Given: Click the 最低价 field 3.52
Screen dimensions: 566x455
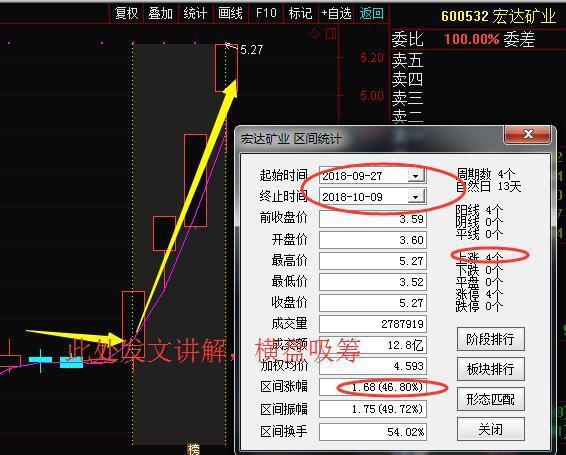Looking at the screenshot, I should tap(373, 282).
